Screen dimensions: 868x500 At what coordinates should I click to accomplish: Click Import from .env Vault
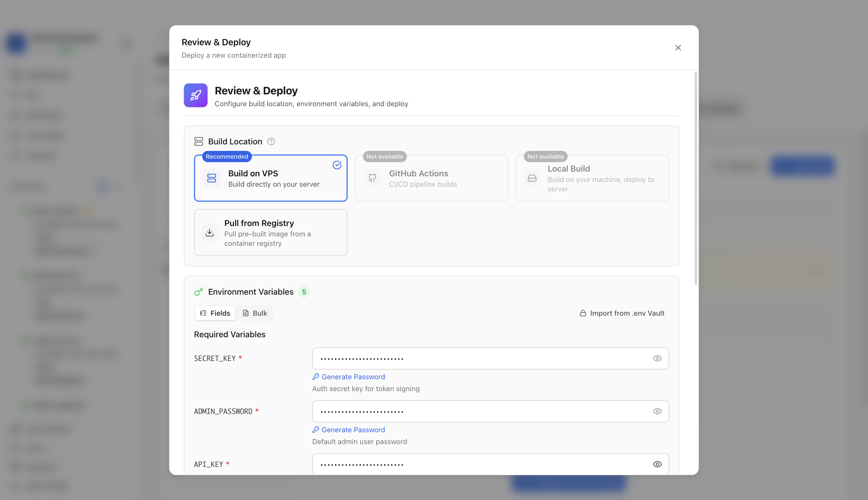click(x=622, y=313)
